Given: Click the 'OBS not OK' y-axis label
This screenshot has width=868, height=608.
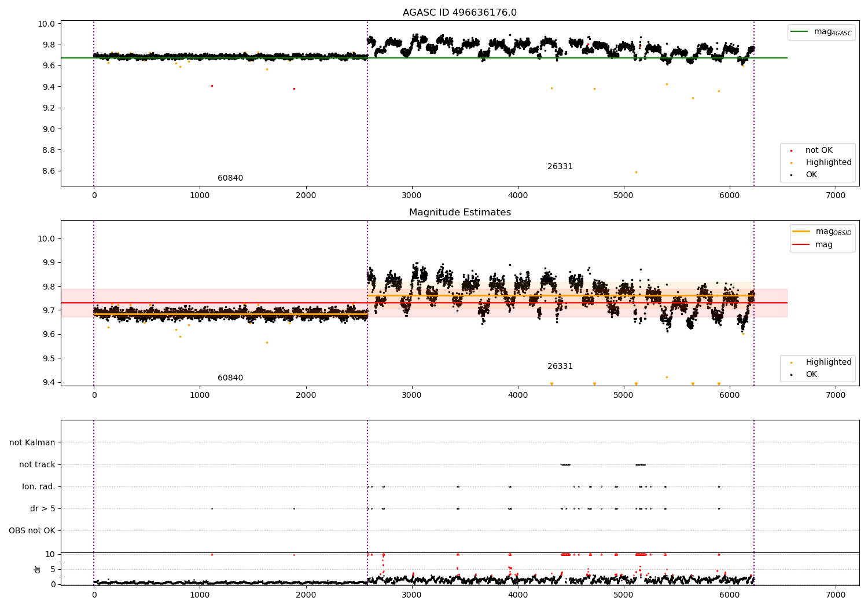Looking at the screenshot, I should coord(32,530).
